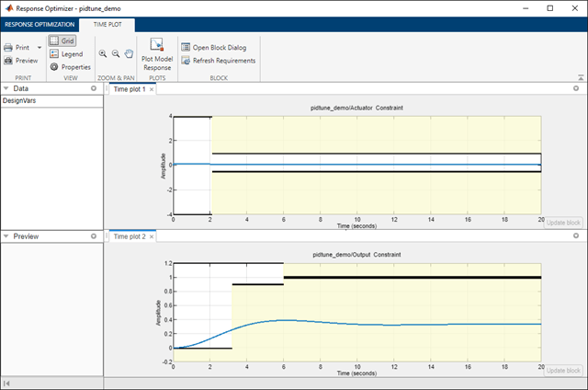Collapse the Data panel triangle
588x390 pixels.
coord(7,89)
